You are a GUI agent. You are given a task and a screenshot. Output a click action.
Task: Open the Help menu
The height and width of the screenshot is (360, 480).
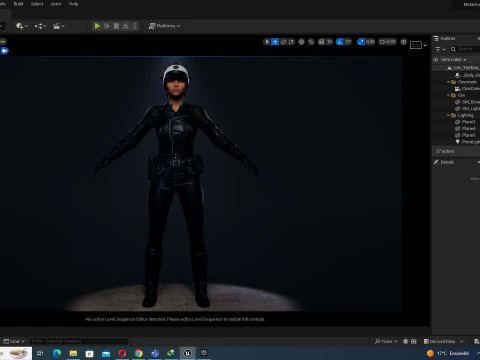[x=73, y=4]
